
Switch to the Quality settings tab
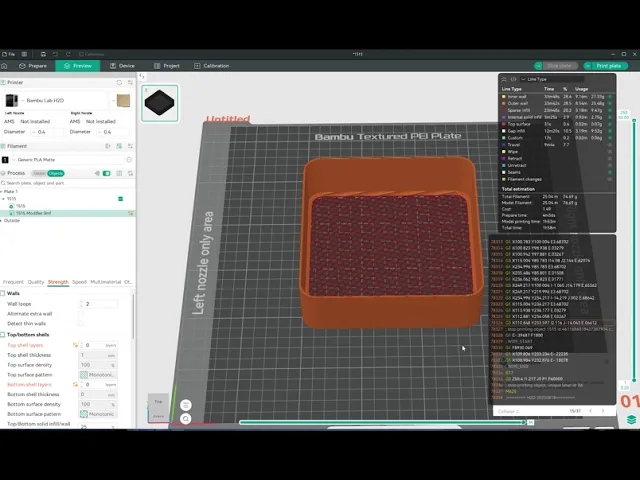(x=36, y=282)
